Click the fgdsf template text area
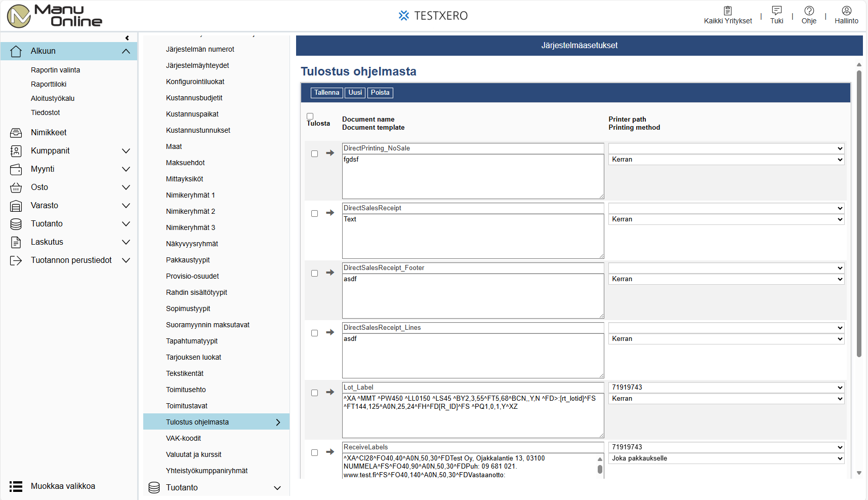The width and height of the screenshot is (868, 500). click(473, 177)
